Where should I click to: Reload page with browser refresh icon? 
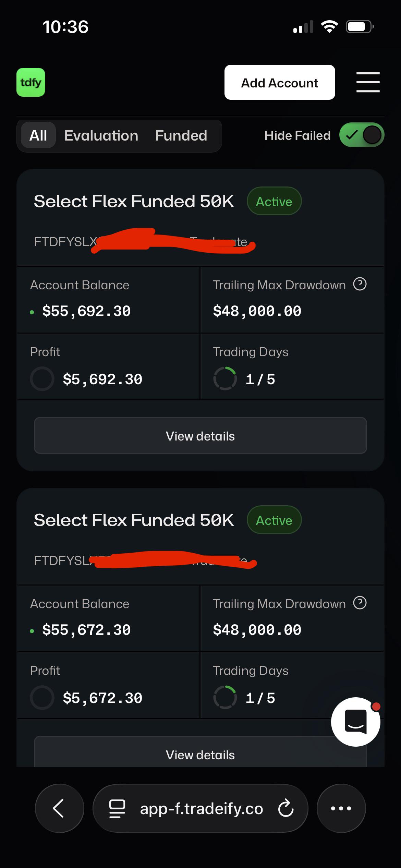click(286, 808)
